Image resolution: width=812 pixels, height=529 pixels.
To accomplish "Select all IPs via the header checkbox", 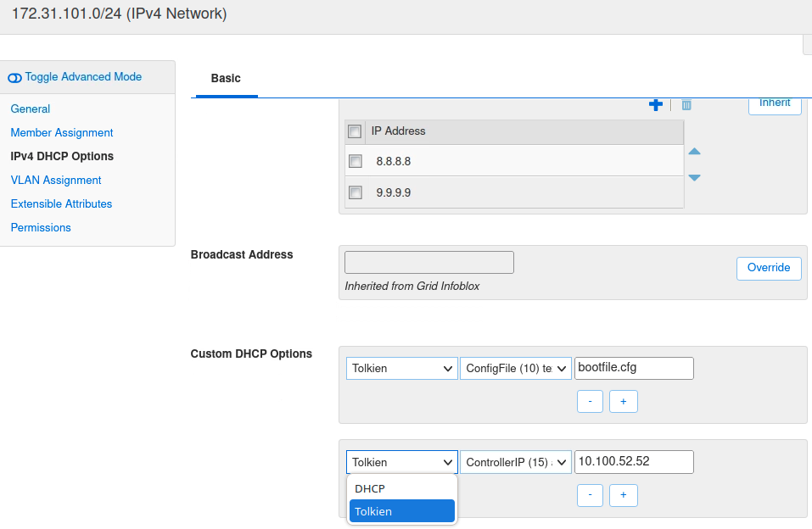I will (x=355, y=131).
